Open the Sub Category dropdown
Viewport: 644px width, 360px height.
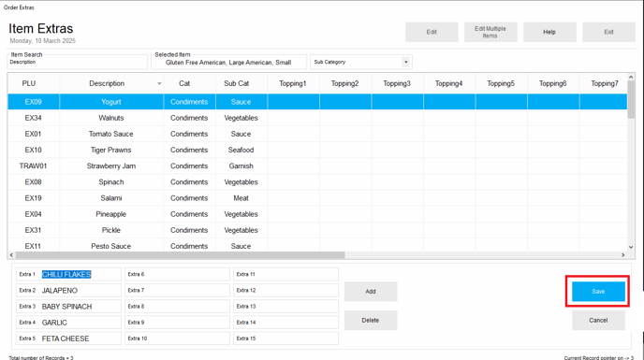click(x=406, y=62)
